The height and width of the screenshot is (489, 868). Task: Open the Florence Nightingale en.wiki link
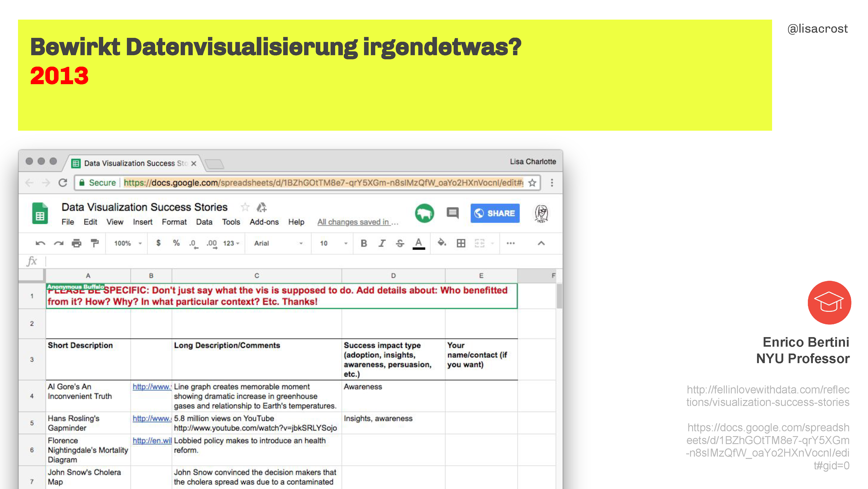point(152,440)
